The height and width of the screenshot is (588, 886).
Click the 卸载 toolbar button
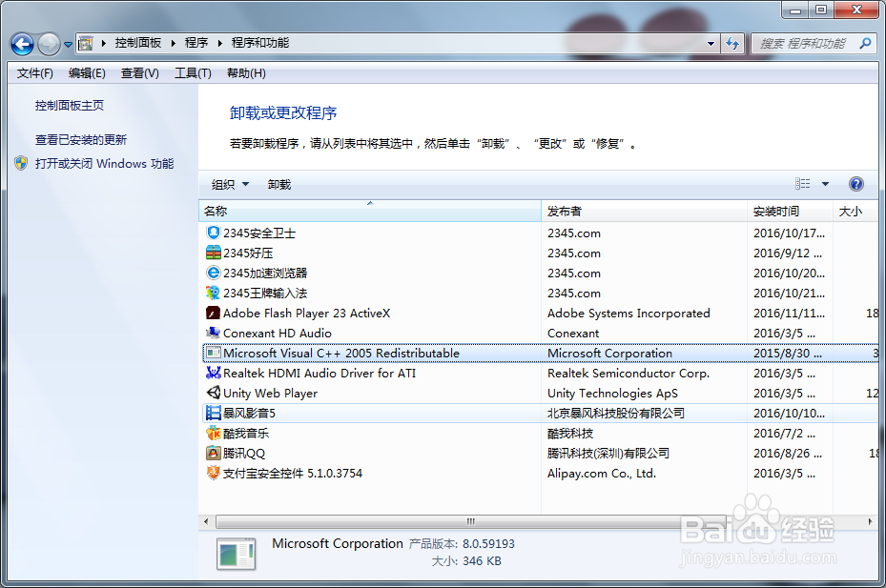click(x=279, y=184)
